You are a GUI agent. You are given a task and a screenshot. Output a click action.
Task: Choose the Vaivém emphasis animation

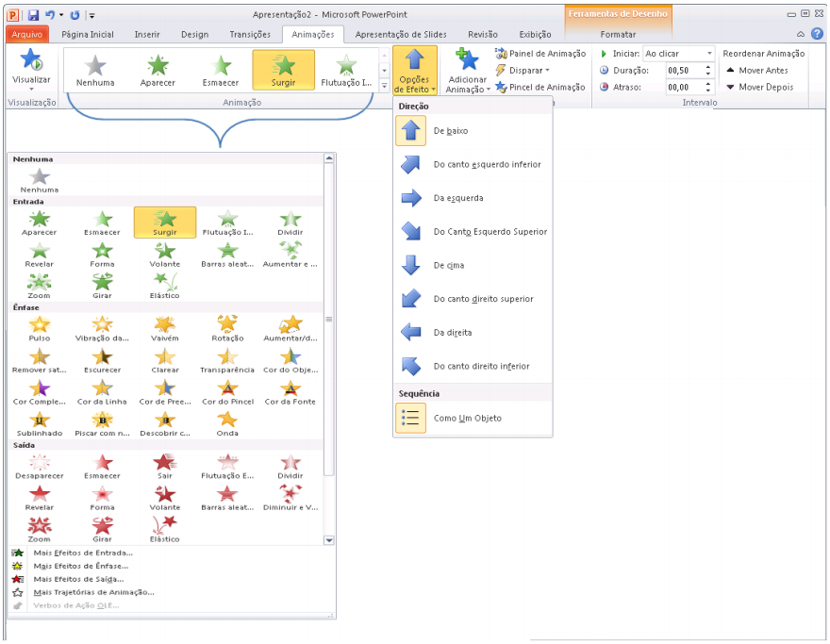165,329
